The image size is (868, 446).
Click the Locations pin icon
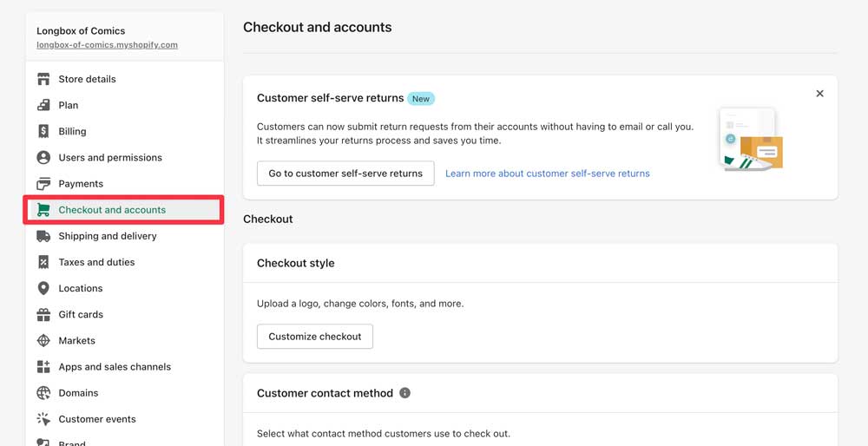pyautogui.click(x=43, y=288)
